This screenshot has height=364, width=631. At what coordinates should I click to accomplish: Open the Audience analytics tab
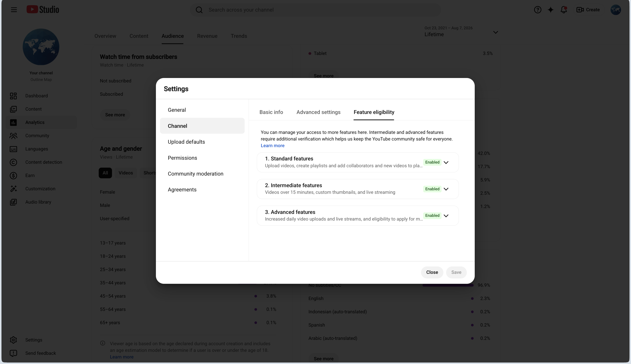[173, 36]
